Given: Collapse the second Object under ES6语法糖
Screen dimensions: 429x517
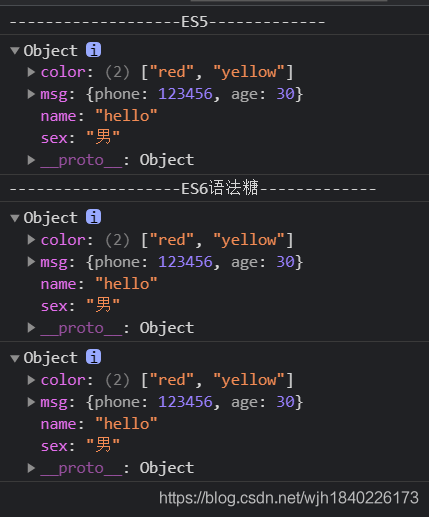Looking at the screenshot, I should (15, 218).
